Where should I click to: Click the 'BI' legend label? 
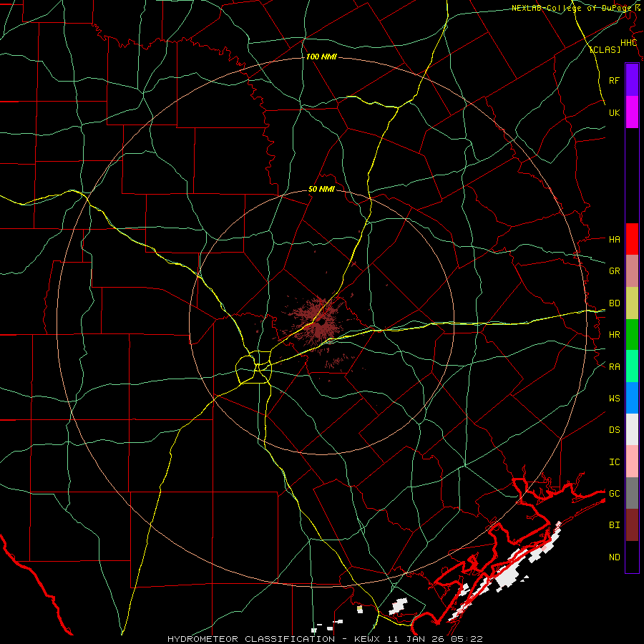click(x=614, y=525)
